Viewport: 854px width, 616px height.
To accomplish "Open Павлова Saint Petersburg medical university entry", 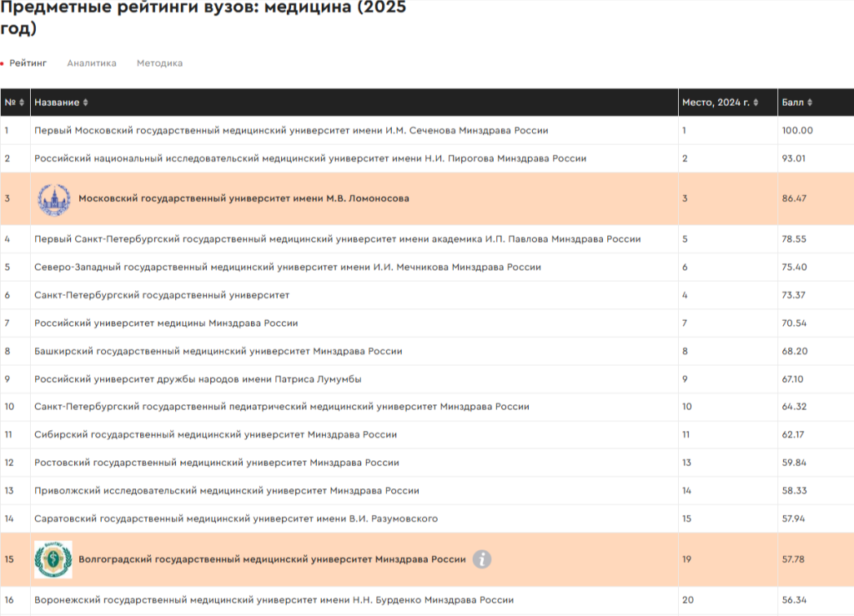I will tap(338, 239).
